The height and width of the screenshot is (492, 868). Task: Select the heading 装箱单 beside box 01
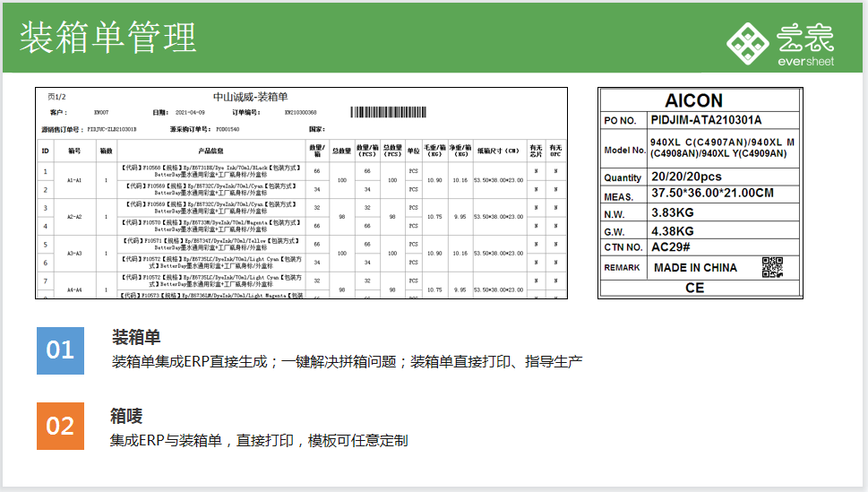pyautogui.click(x=136, y=337)
